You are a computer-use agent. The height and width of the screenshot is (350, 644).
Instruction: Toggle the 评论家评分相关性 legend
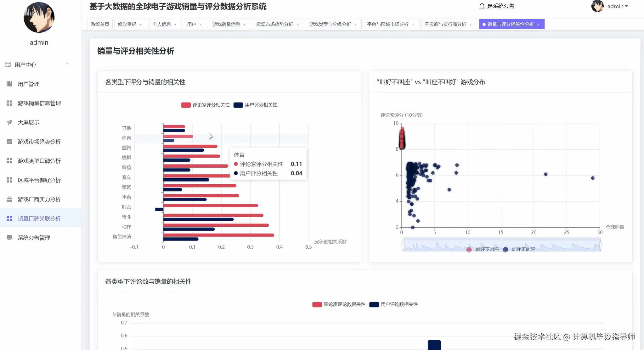tap(205, 105)
